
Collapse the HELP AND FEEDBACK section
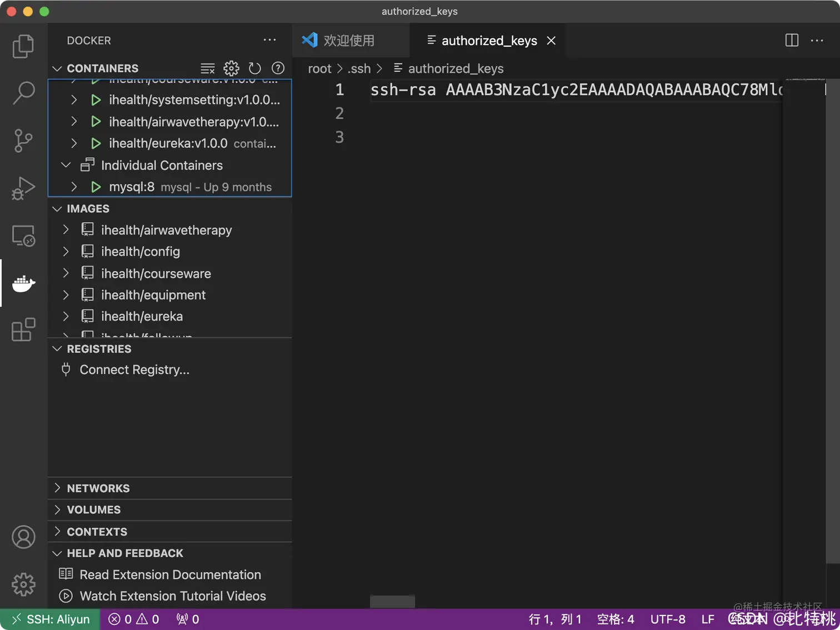pos(57,553)
